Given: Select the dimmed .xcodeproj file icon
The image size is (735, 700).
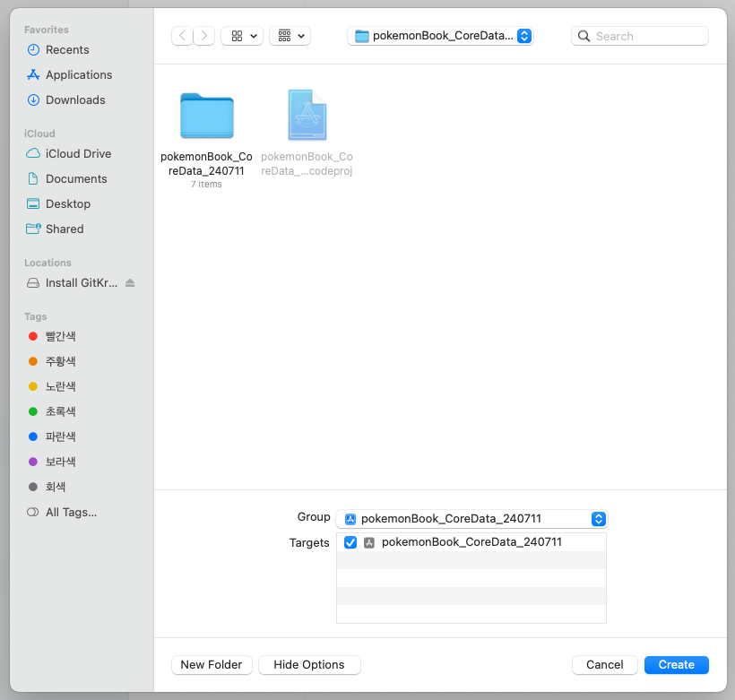Looking at the screenshot, I should pyautogui.click(x=307, y=115).
